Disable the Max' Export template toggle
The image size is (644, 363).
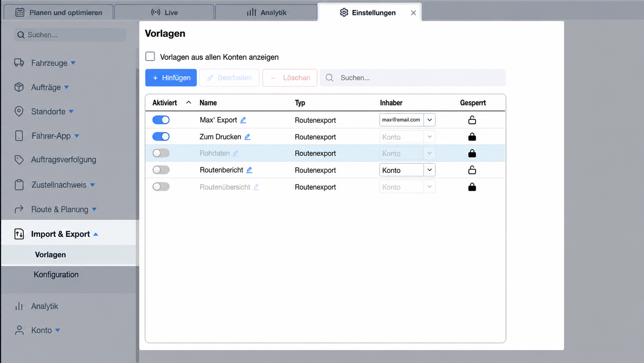[x=161, y=120]
